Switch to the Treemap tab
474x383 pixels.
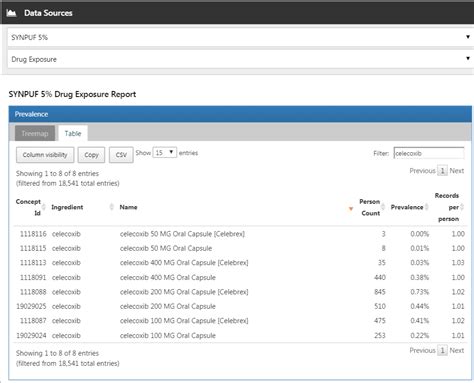click(x=35, y=133)
